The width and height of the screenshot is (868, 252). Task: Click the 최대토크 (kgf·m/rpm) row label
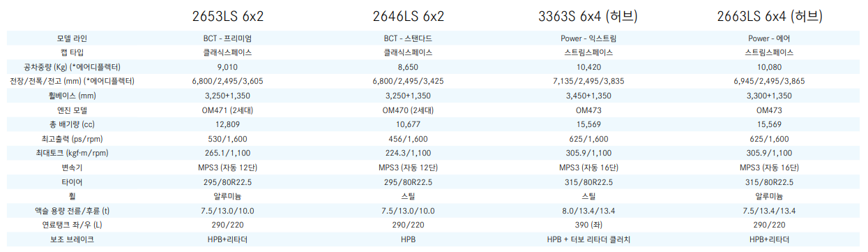[x=73, y=154]
